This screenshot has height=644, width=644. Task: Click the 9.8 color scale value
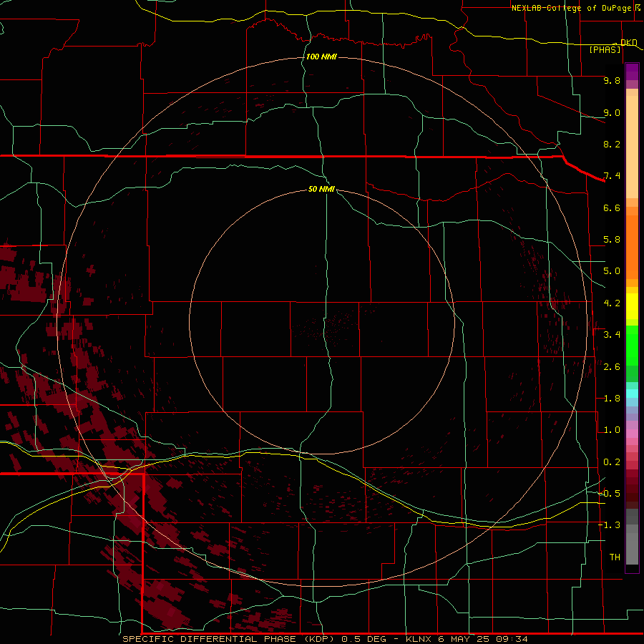click(612, 80)
